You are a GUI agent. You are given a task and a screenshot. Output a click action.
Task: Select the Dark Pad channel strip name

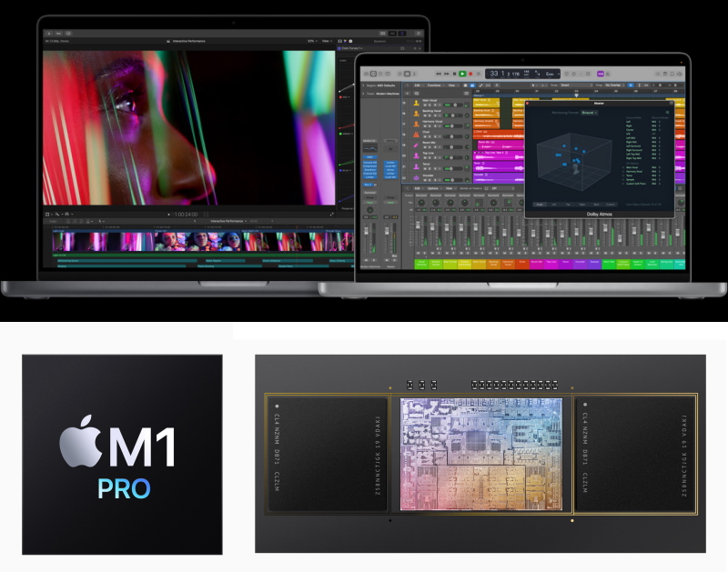coord(609,263)
